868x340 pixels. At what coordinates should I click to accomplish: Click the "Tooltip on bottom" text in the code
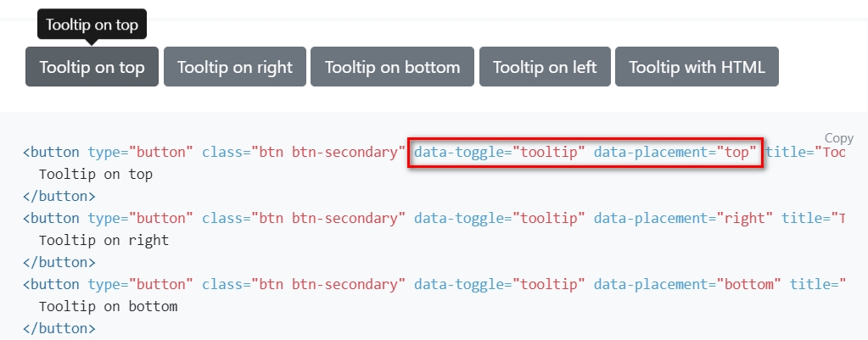(x=108, y=305)
